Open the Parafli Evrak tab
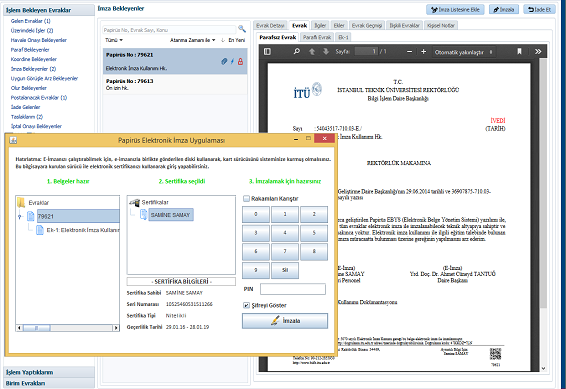566x389 pixels. pos(317,37)
